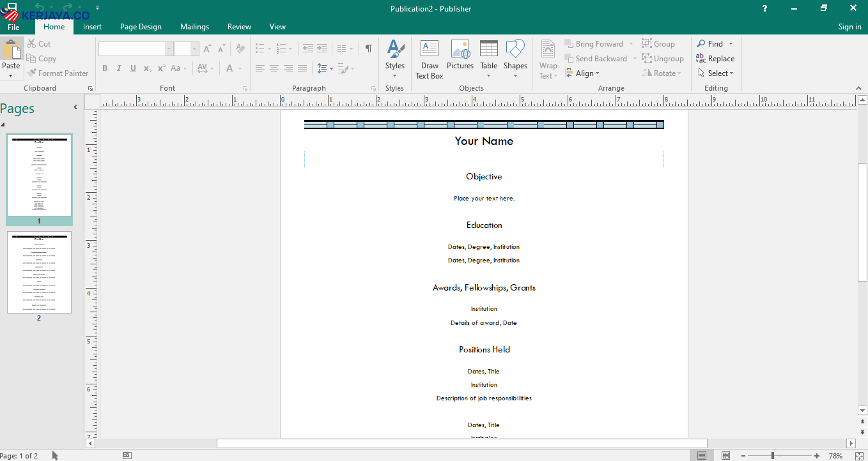Open the Align dropdown menu

[582, 73]
